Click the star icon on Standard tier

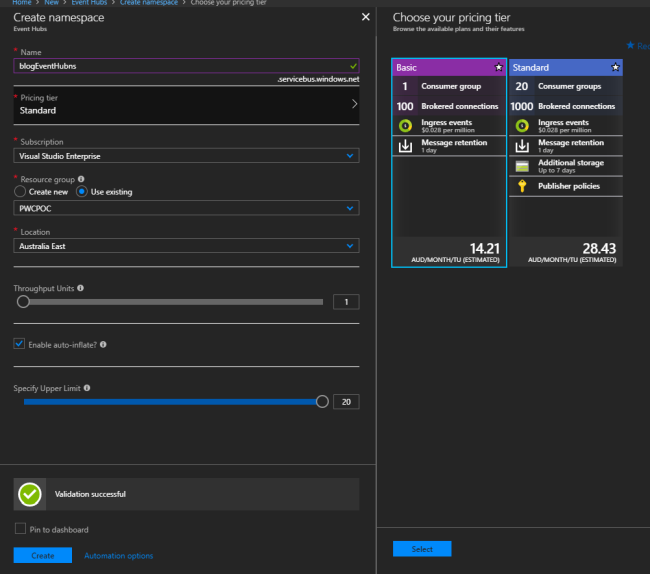(615, 68)
